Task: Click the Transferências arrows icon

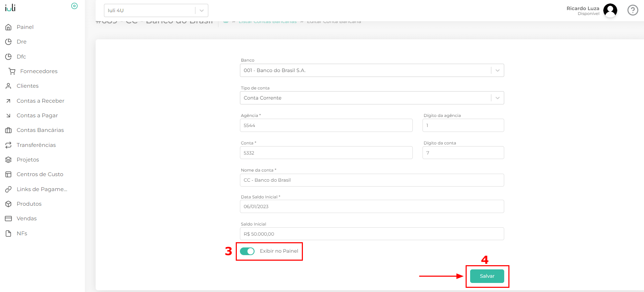Action: (x=8, y=145)
